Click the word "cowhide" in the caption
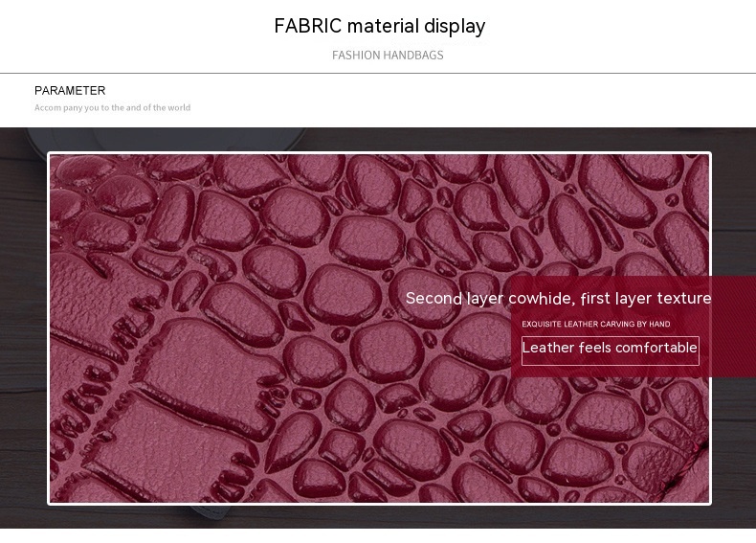756x543 pixels. click(x=541, y=299)
